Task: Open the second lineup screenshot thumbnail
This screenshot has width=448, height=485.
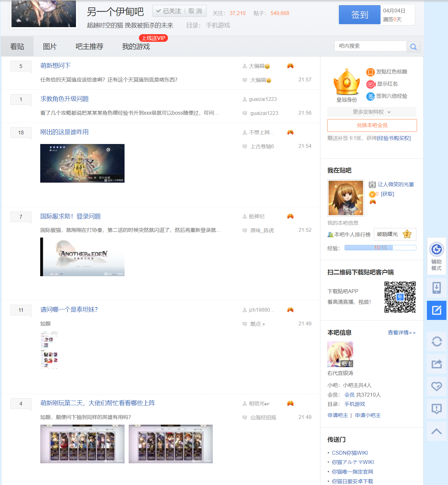Action: (x=171, y=444)
